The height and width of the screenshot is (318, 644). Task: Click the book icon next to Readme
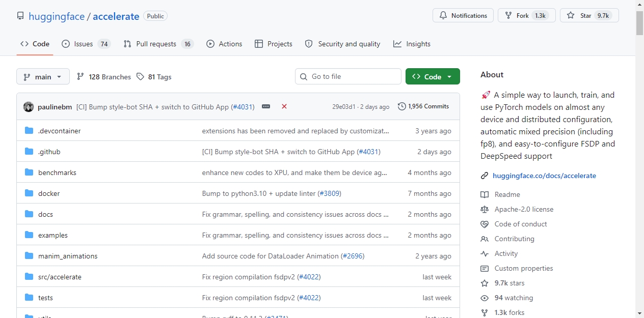(485, 195)
